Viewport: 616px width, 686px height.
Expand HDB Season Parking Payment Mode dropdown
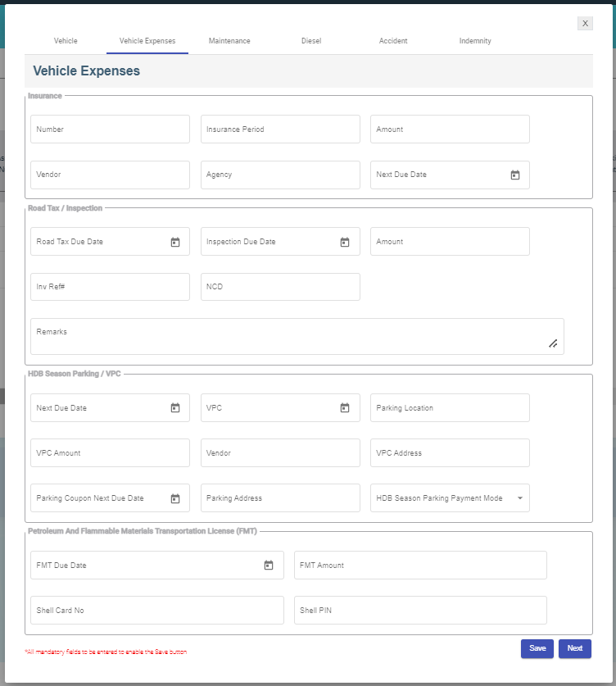[519, 498]
